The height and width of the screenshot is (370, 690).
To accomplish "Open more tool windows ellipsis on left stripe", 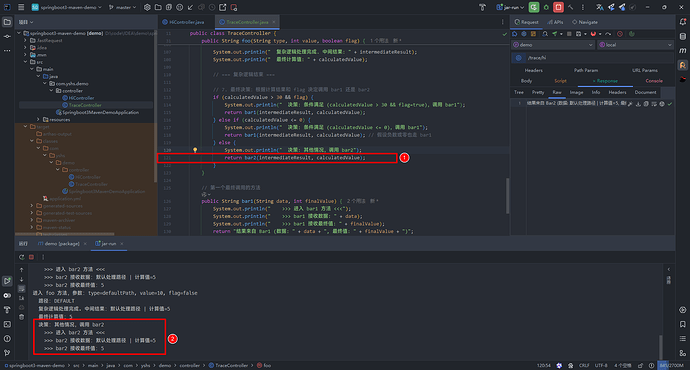I will coord(7,51).
